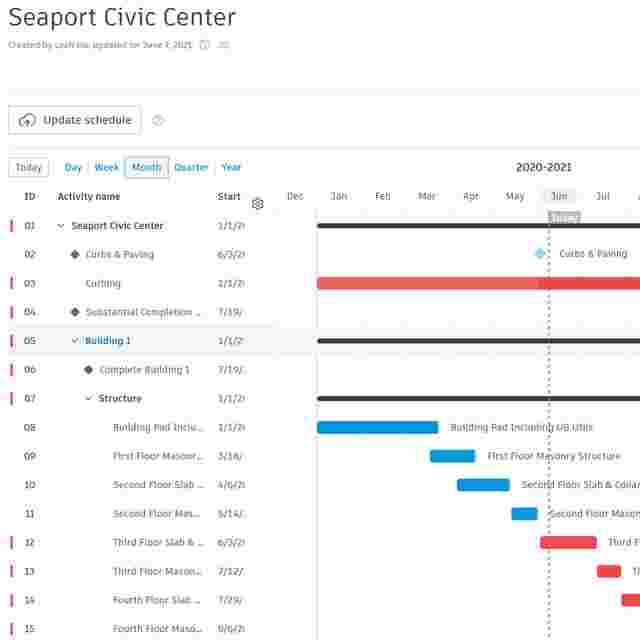Open the help icon beside Update schedule
The height and width of the screenshot is (640, 640).
point(158,120)
